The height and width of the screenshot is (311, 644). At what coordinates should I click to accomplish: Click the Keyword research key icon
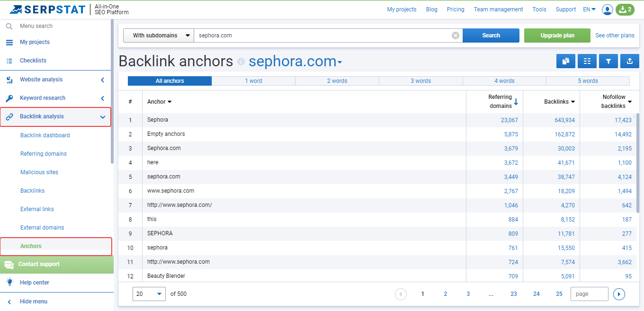click(x=9, y=98)
